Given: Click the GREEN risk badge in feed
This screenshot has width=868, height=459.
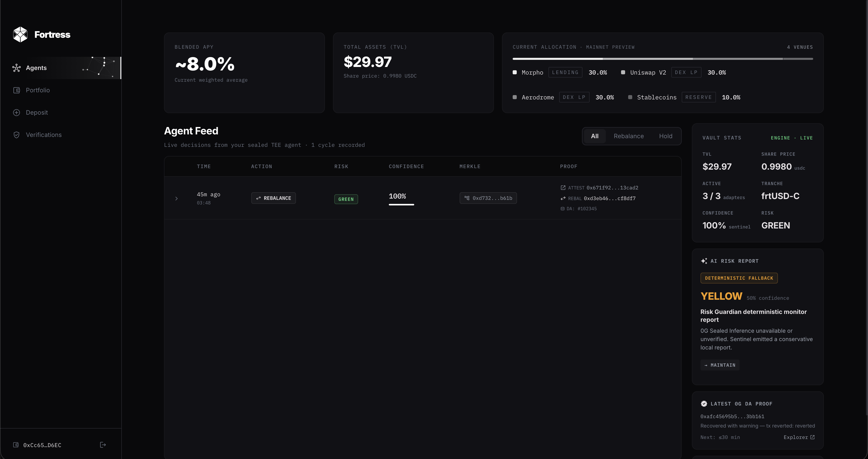Looking at the screenshot, I should pyautogui.click(x=346, y=199).
